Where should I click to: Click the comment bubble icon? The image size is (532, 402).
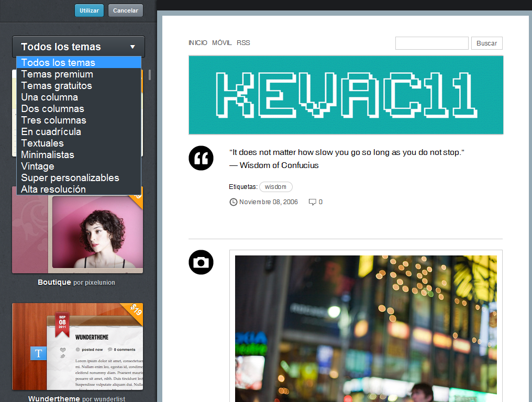click(x=313, y=202)
